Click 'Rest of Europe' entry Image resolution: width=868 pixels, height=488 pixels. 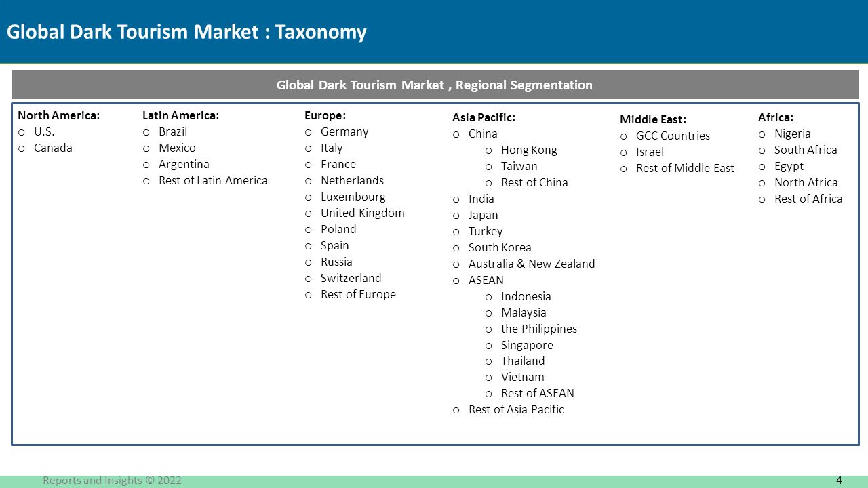click(358, 294)
